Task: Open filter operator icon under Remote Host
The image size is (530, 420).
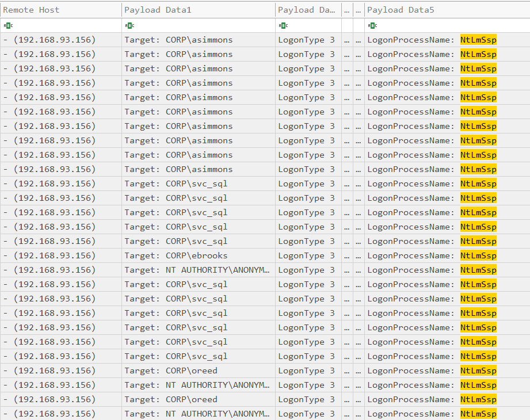Action: pos(8,26)
